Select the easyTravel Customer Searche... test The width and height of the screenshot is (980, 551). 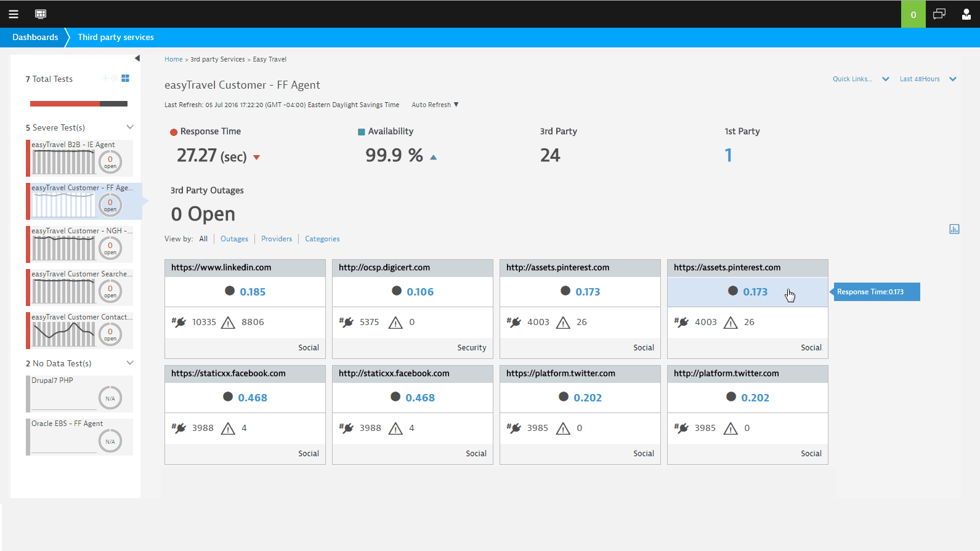[79, 288]
